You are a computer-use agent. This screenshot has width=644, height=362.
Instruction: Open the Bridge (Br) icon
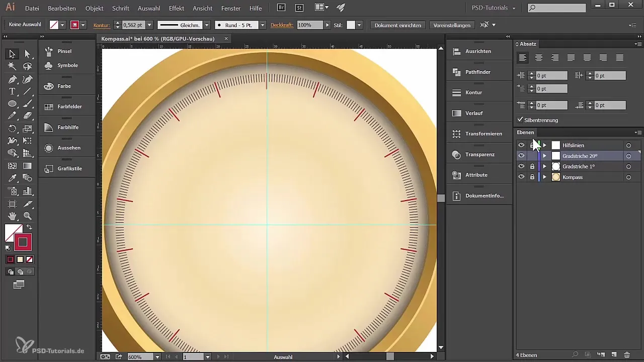[x=282, y=8]
